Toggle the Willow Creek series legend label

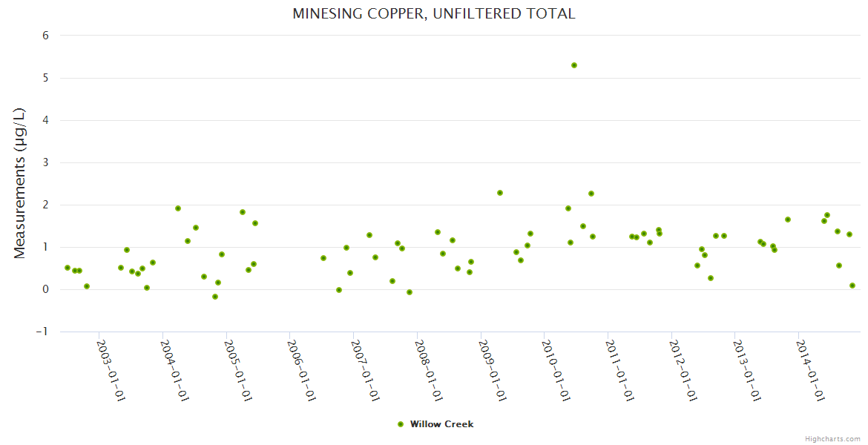click(x=441, y=424)
